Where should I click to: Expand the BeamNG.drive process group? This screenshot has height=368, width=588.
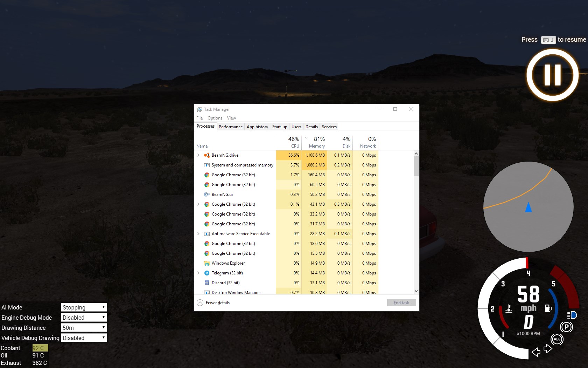(x=198, y=155)
